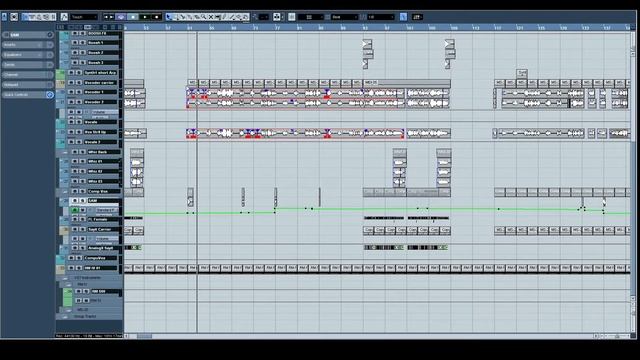
Task: Toggle the Cycle loop button
Action: 121,17
